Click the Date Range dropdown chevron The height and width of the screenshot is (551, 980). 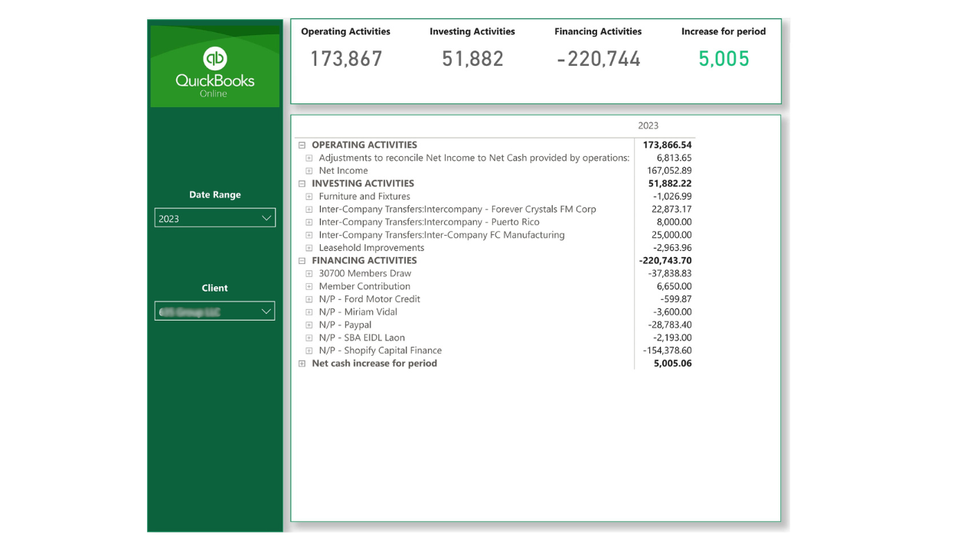tap(266, 217)
